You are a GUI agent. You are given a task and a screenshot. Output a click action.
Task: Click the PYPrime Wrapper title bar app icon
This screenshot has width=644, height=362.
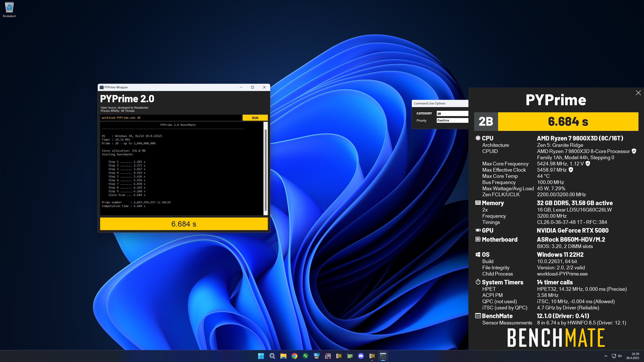(101, 87)
